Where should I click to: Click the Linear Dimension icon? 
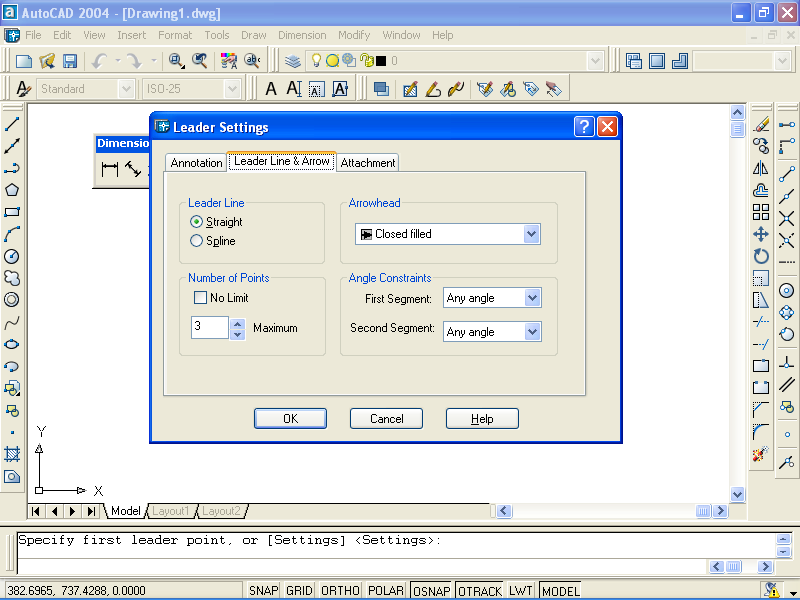[110, 169]
